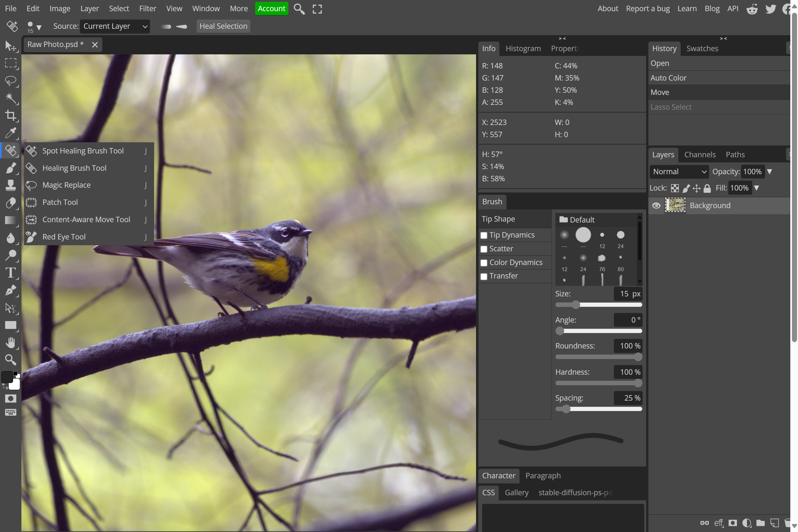The image size is (798, 532).
Task: Open the Source dropdown set to Current Layer
Action: coord(115,26)
